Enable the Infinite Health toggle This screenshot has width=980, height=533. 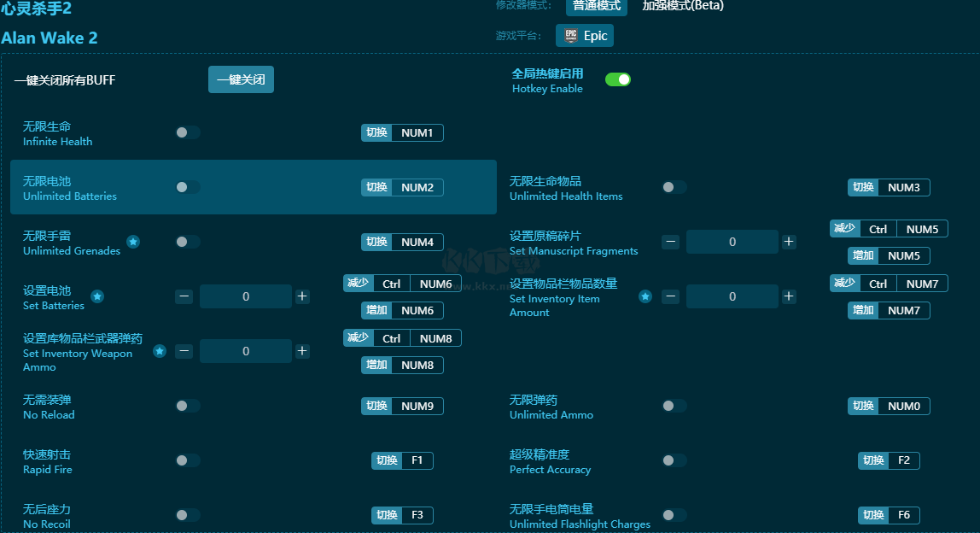pos(188,132)
